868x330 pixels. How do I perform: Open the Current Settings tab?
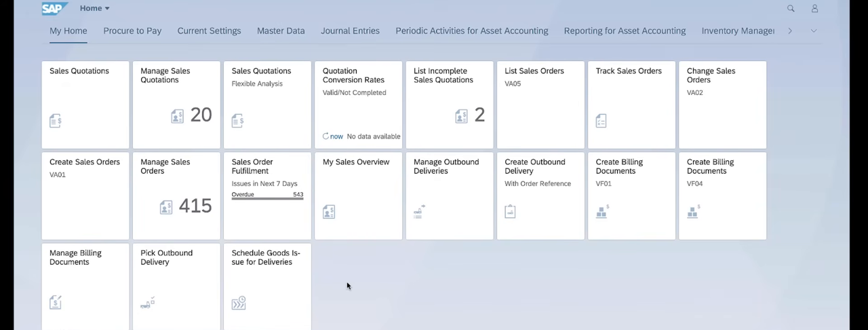click(209, 31)
